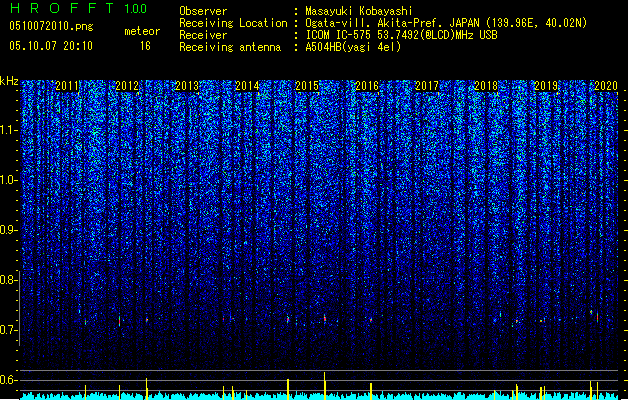
Task: Click the 2012 time marker
Action: (127, 86)
